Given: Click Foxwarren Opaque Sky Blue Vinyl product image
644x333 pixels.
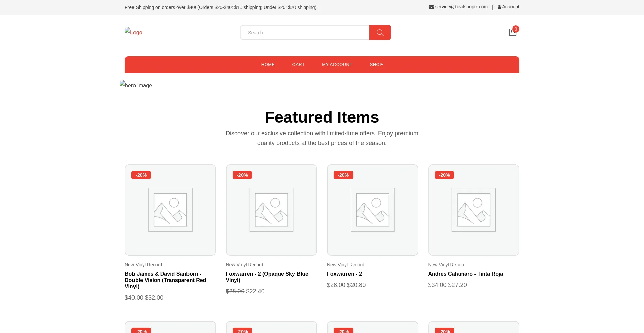Looking at the screenshot, I should [x=271, y=210].
